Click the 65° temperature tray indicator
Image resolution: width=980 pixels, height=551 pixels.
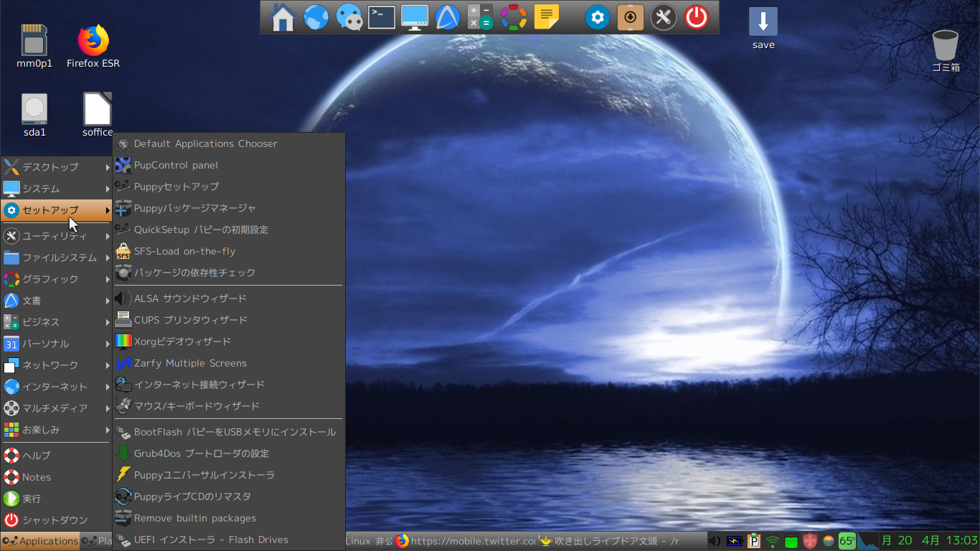coord(847,541)
